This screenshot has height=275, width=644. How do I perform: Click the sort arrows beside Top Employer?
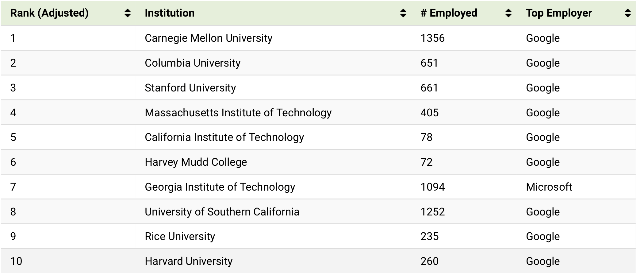click(x=627, y=13)
